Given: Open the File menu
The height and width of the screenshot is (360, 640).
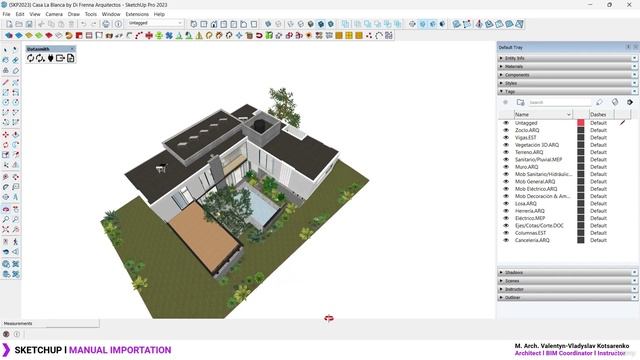Looking at the screenshot, I should pos(7,14).
